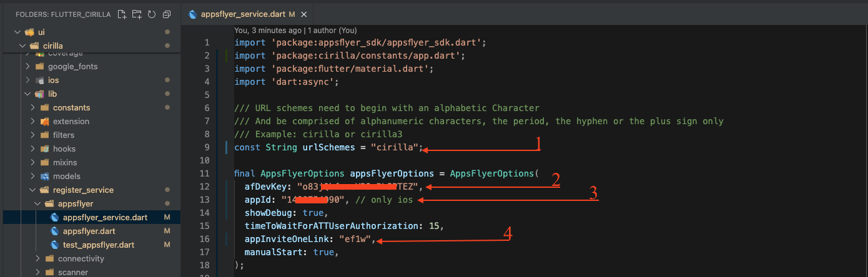Expand the google_fonts folder chevron
The width and height of the screenshot is (868, 277).
click(x=27, y=66)
